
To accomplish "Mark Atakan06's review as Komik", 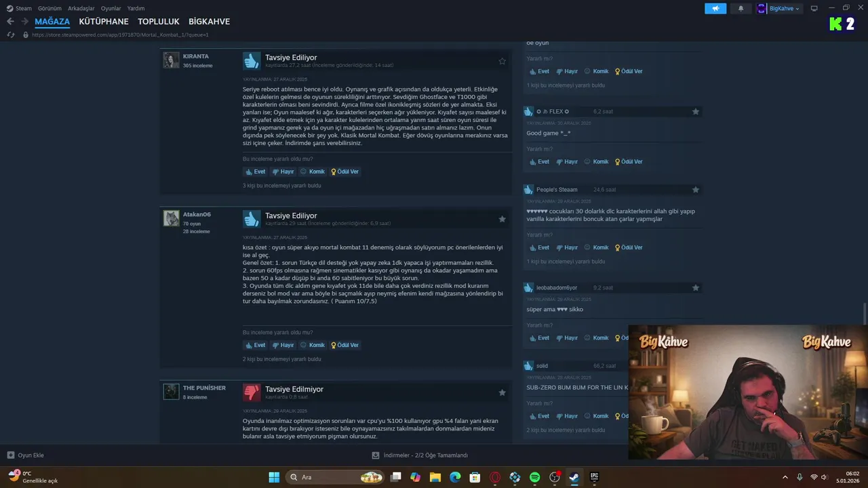I will point(313,345).
